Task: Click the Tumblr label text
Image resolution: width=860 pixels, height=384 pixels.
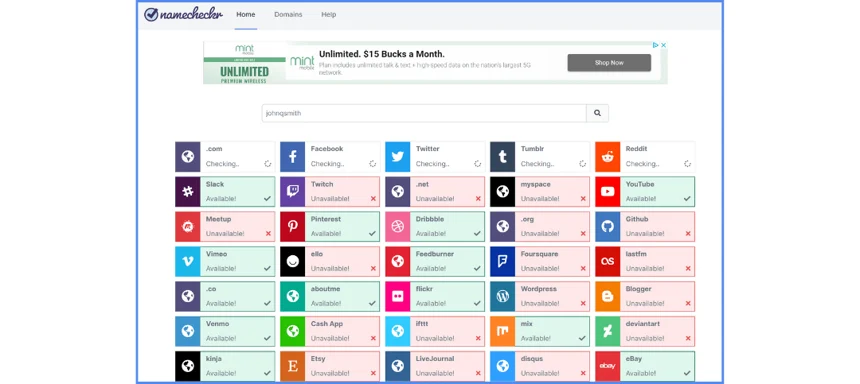Action: (532, 149)
